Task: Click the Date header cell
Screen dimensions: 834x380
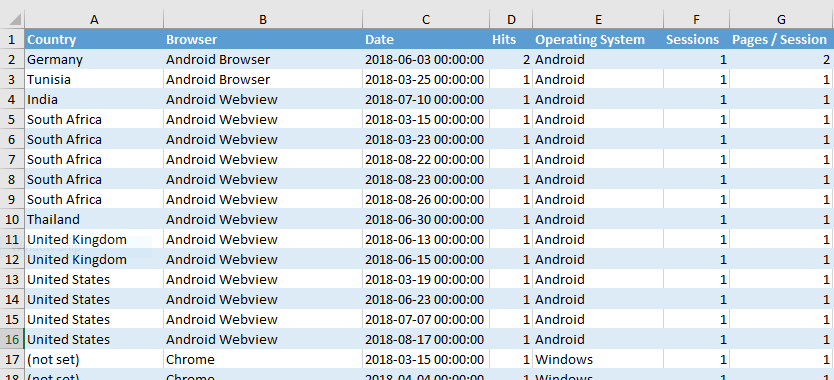Action: (x=426, y=39)
